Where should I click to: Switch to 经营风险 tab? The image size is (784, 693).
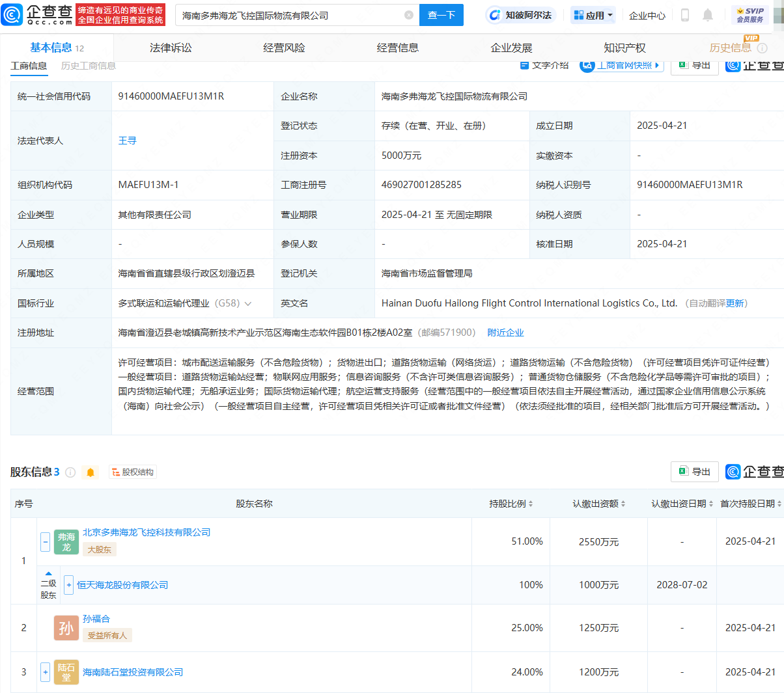[x=284, y=48]
